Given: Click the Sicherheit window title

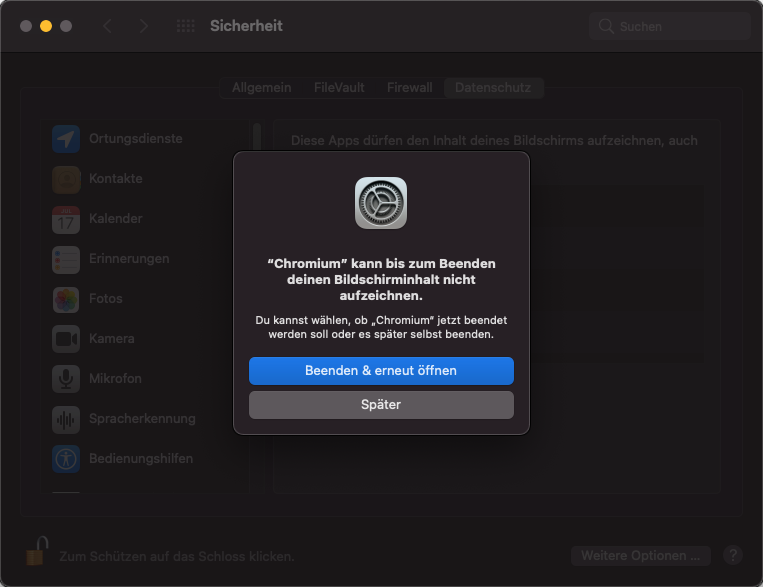Looking at the screenshot, I should pyautogui.click(x=246, y=26).
